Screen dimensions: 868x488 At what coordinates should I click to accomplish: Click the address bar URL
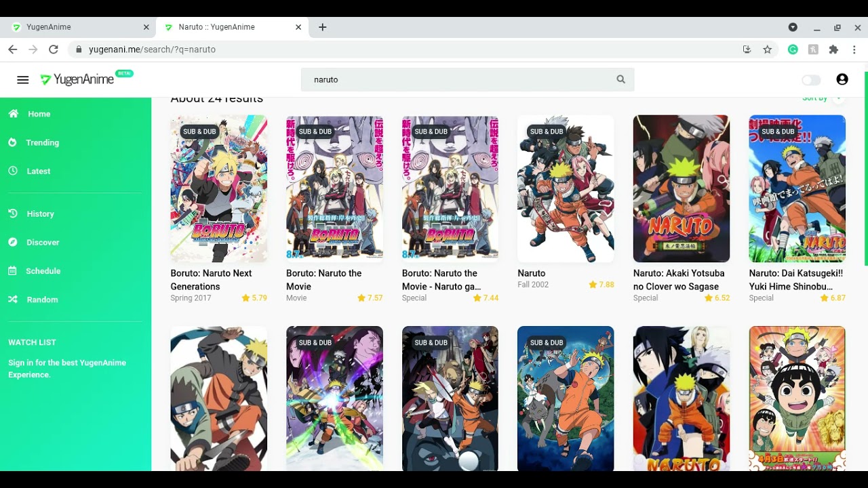click(x=152, y=49)
